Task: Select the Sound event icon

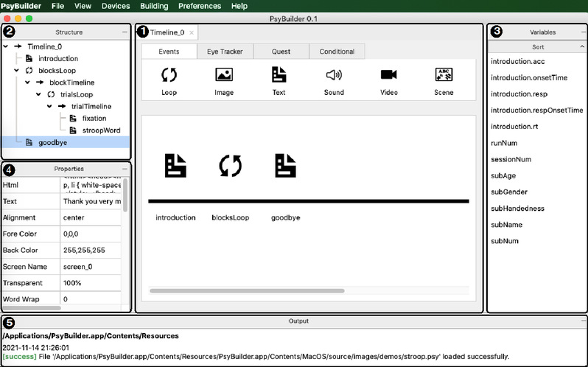Action: click(x=334, y=74)
